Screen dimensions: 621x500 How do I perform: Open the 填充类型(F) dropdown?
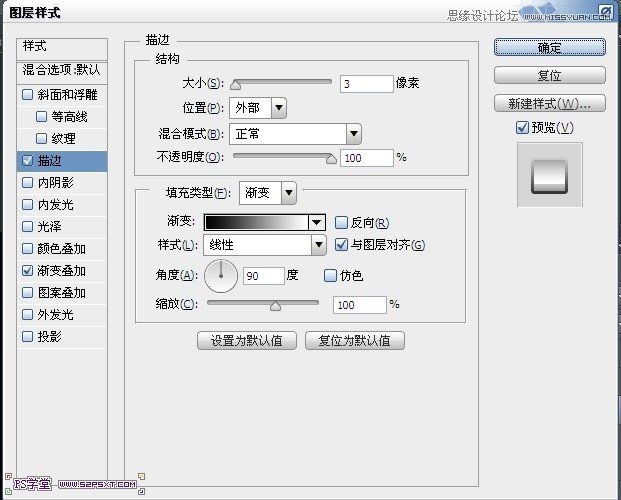coord(289,193)
